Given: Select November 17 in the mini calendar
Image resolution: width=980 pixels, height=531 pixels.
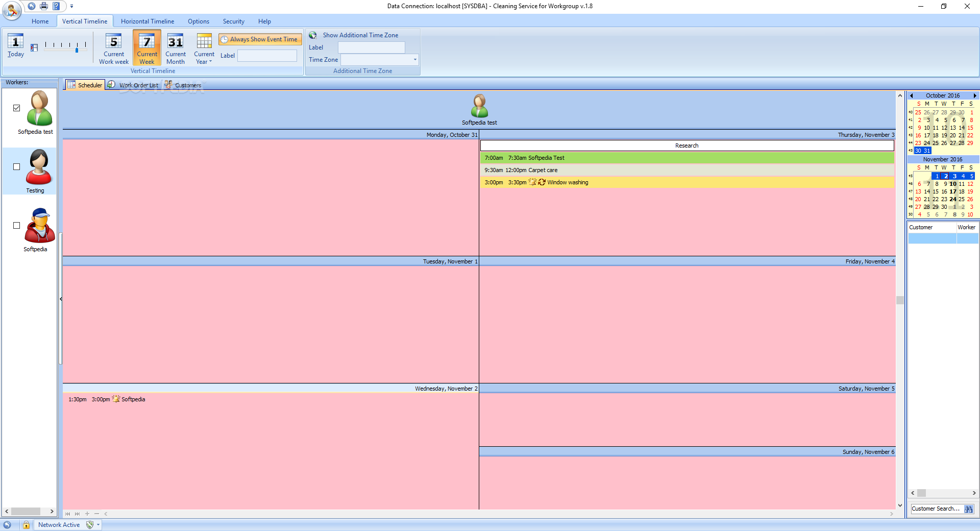Looking at the screenshot, I should click(x=953, y=191).
